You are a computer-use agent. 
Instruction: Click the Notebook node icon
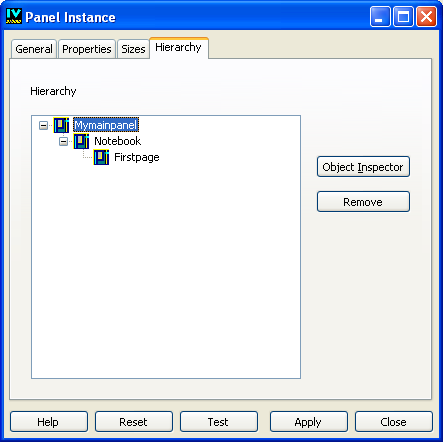pyautogui.click(x=81, y=141)
